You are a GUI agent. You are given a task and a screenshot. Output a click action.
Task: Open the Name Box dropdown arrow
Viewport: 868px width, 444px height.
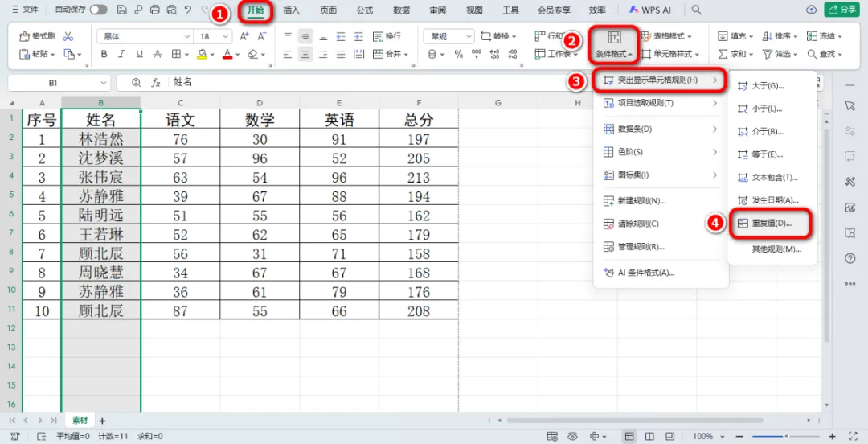(x=104, y=83)
